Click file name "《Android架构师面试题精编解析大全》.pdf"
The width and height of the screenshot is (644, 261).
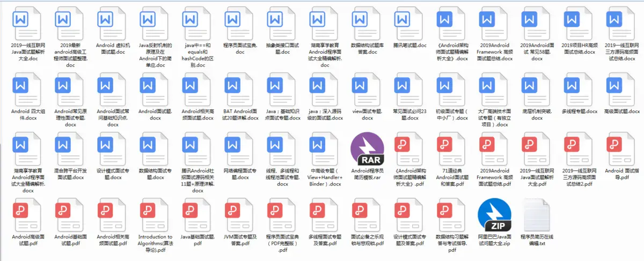(409, 177)
